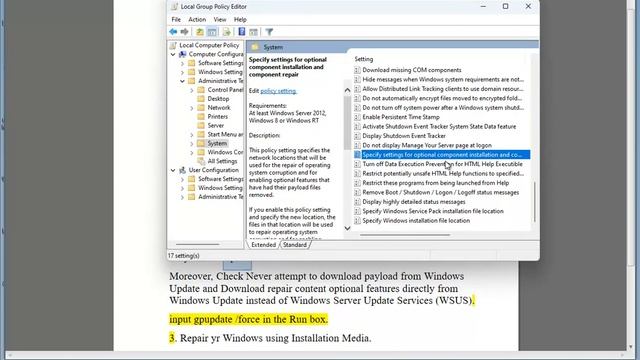Viewport: 640px width, 360px height.
Task: Switch to the Extended tab
Action: point(263,245)
